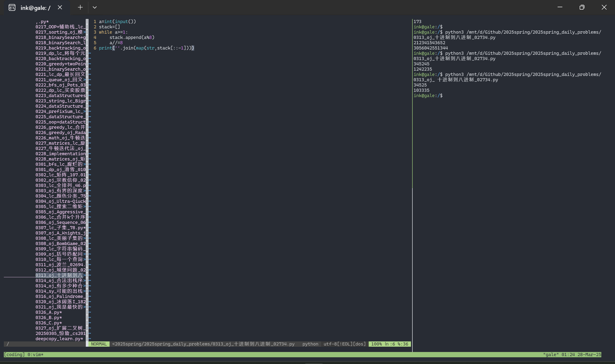Select file 0224_prefixSum_lc_ in file list
Screen dimensions: 615x364
point(61,111)
